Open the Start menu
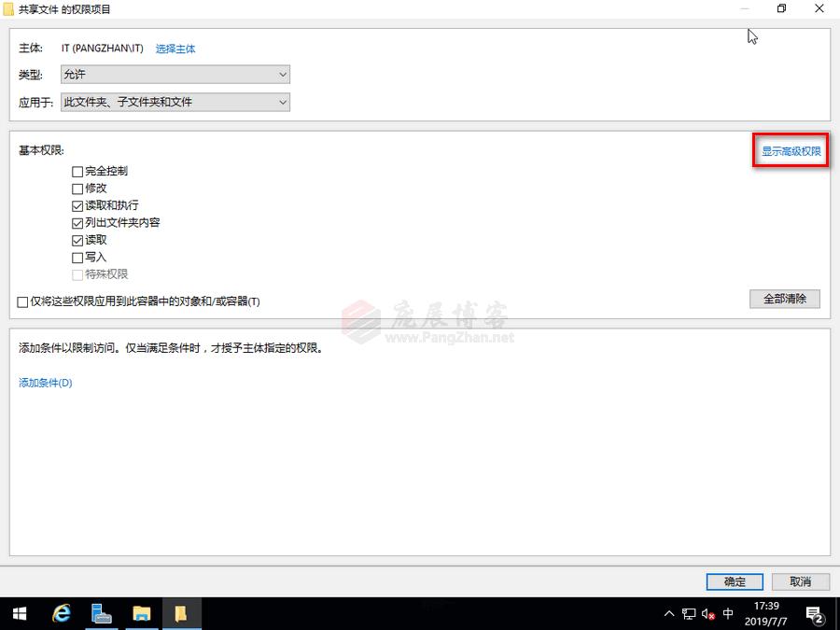840x630 pixels. (x=18, y=614)
